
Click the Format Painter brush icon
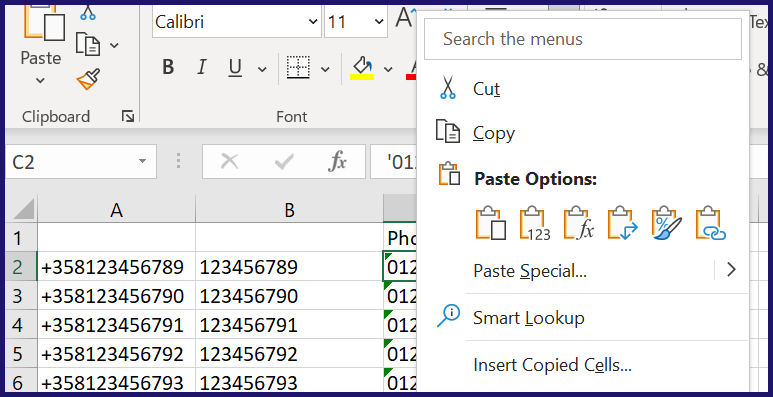(89, 79)
